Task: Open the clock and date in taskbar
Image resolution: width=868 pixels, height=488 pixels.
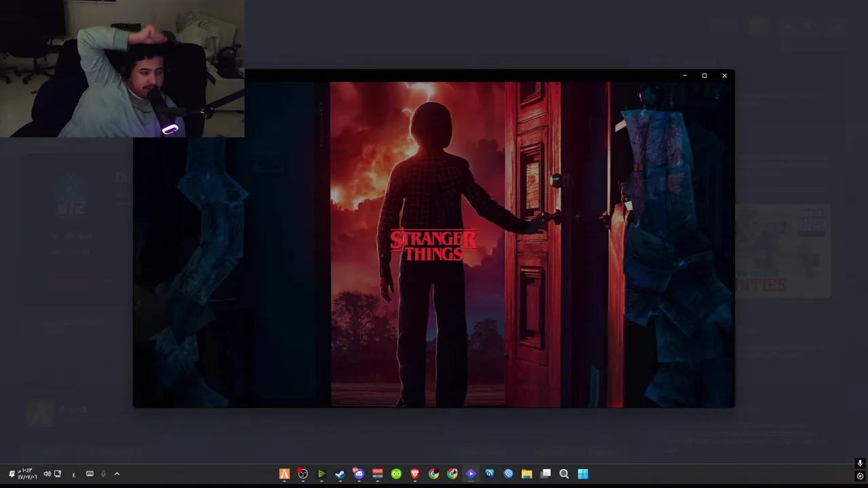Action: tap(28, 474)
